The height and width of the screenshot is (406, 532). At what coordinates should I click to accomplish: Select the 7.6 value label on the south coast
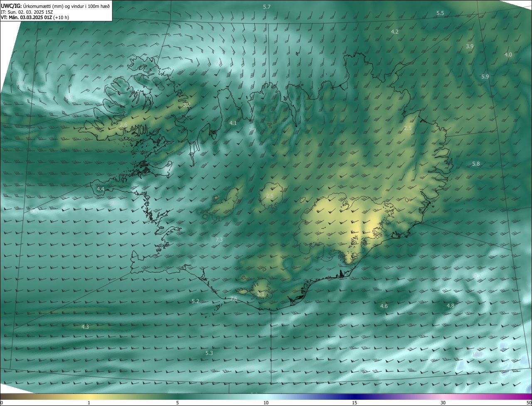[234, 299]
